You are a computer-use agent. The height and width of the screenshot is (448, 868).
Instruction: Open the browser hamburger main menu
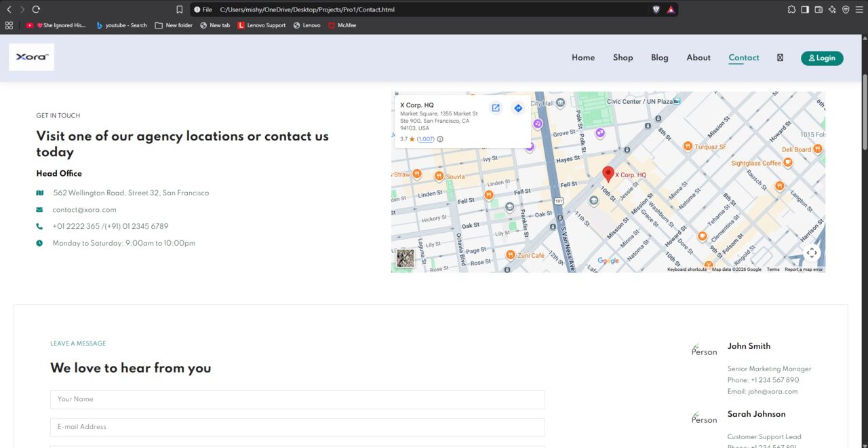859,10
